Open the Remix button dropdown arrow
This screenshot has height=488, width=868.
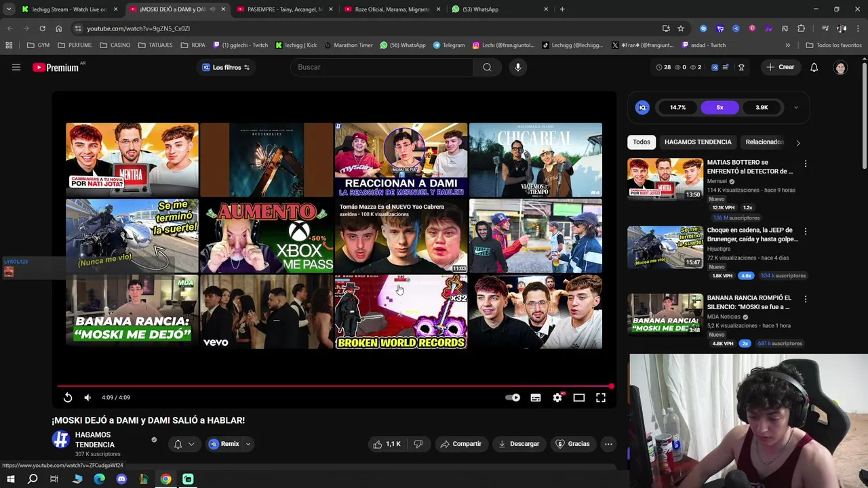[248, 444]
